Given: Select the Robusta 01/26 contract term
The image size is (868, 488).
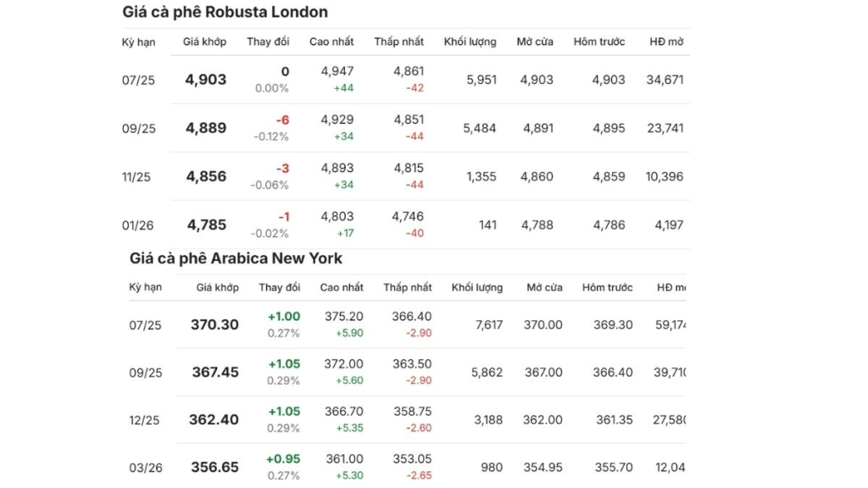Looking at the screenshot, I should pyautogui.click(x=139, y=225).
